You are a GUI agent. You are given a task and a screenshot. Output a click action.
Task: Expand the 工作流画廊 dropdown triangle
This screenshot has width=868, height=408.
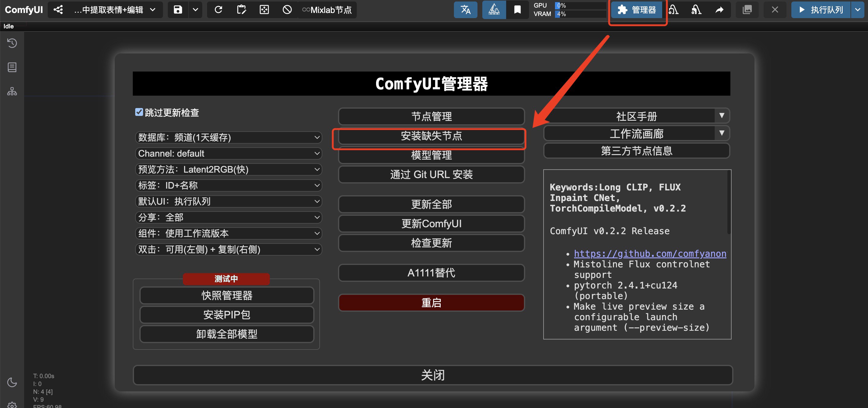722,133
